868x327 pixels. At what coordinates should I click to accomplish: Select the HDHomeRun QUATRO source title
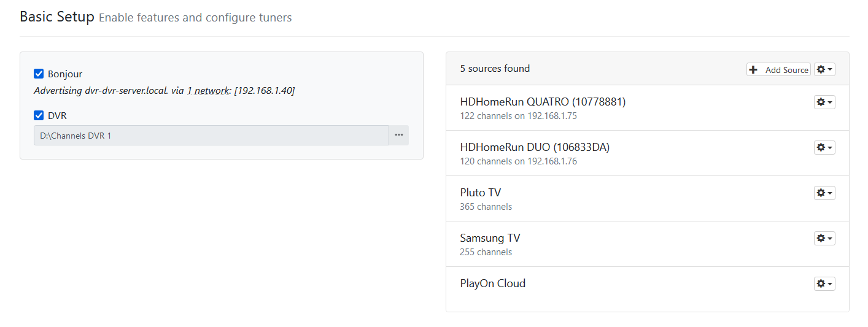tap(543, 102)
